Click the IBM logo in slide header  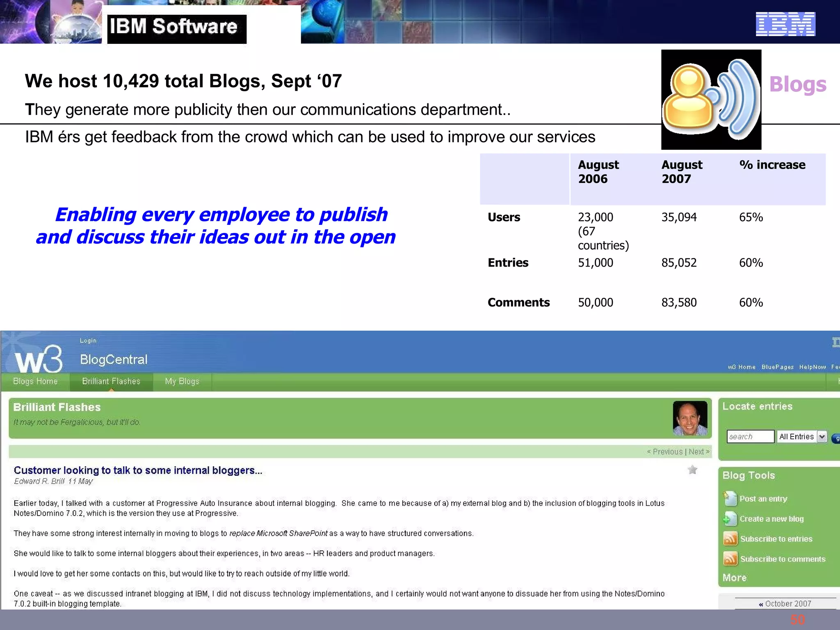(x=785, y=24)
